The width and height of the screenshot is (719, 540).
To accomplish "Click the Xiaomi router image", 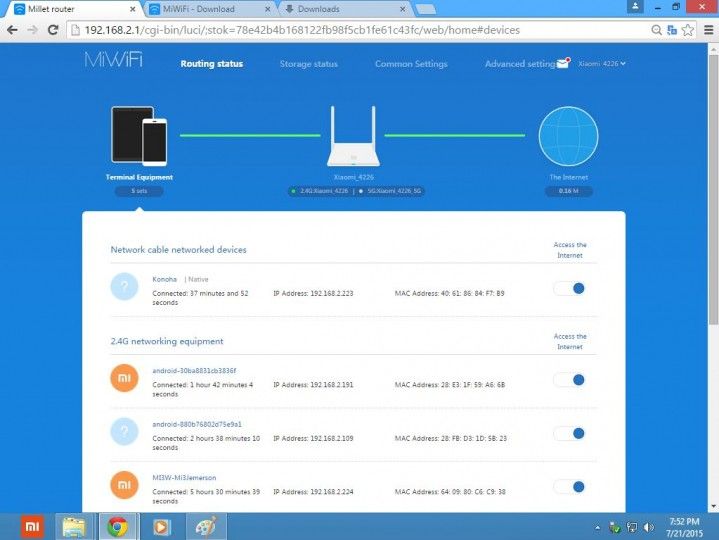I will click(354, 136).
